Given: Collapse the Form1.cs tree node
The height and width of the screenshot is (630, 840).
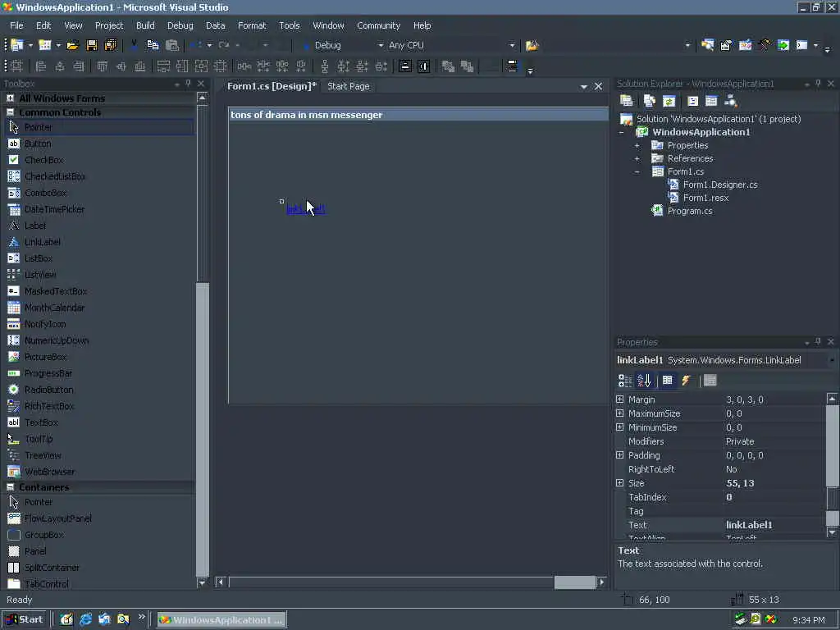Looking at the screenshot, I should (x=637, y=172).
